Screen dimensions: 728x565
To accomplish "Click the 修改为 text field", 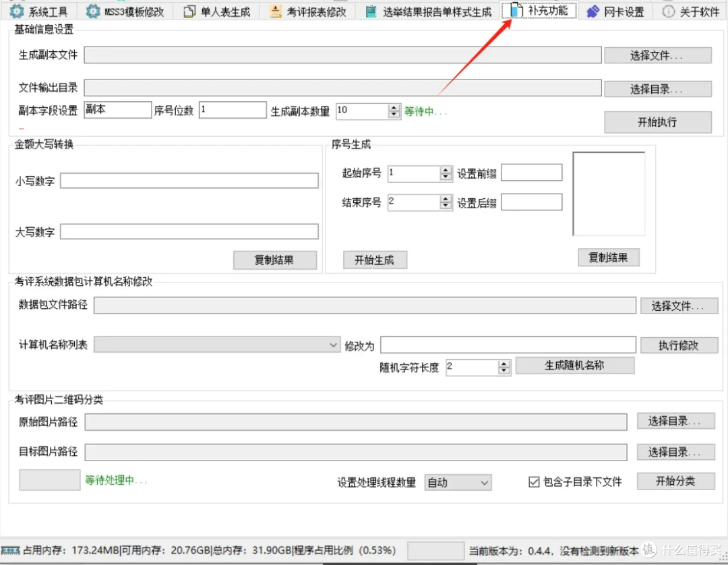I will (508, 345).
